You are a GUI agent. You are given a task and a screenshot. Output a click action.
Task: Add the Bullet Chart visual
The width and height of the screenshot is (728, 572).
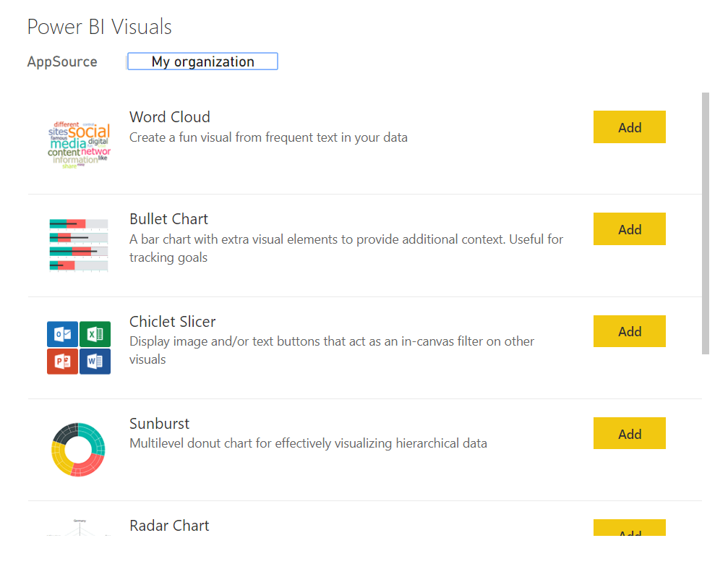click(x=629, y=229)
